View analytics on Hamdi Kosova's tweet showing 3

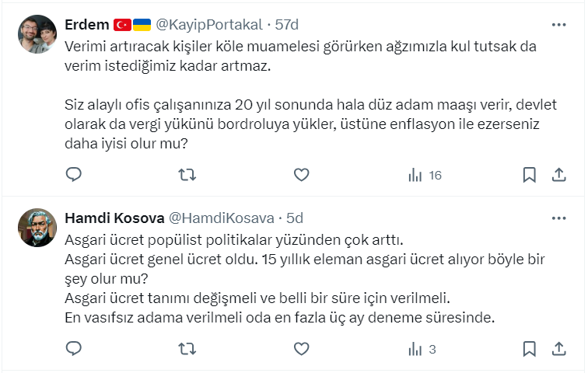(422, 348)
